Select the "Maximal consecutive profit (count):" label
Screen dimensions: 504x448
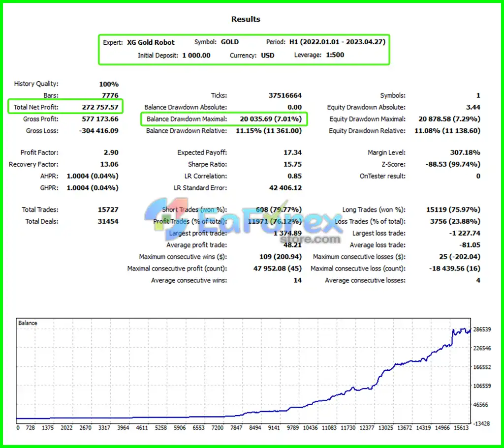[x=177, y=269]
